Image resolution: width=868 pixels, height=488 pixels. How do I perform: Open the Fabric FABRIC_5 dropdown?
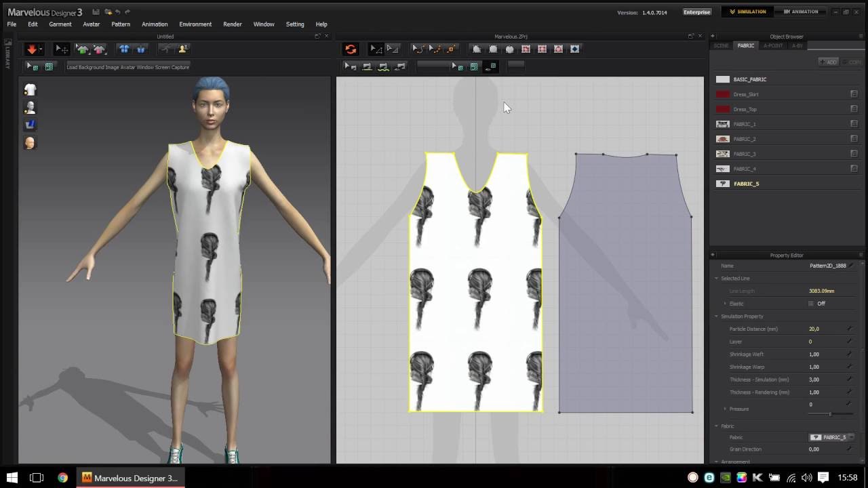click(x=831, y=437)
